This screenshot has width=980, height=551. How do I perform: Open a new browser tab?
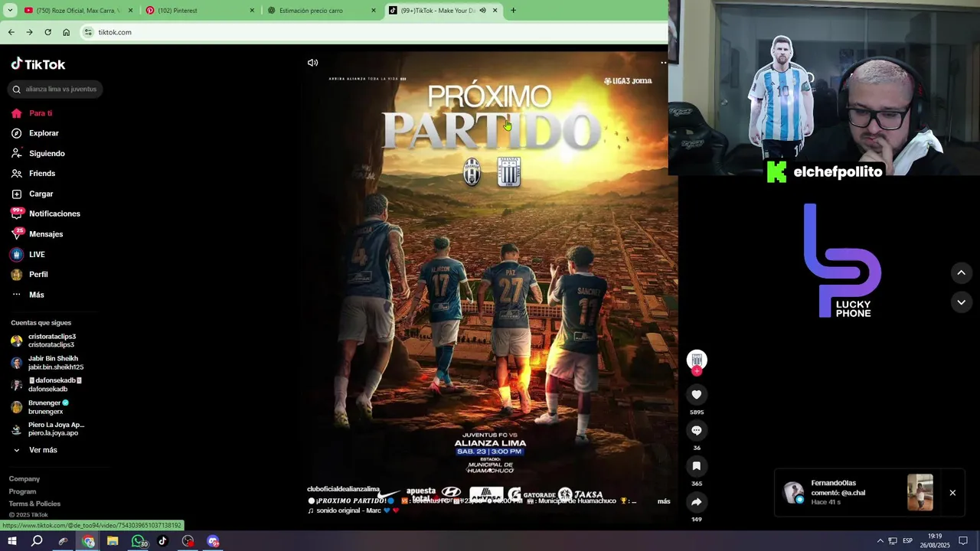coord(513,11)
